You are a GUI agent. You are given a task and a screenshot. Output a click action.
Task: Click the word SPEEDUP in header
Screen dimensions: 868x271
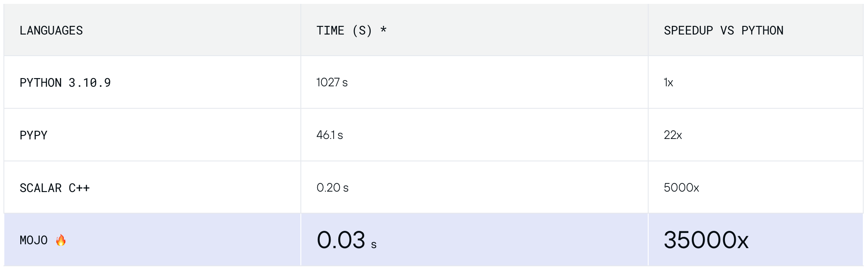688,31
